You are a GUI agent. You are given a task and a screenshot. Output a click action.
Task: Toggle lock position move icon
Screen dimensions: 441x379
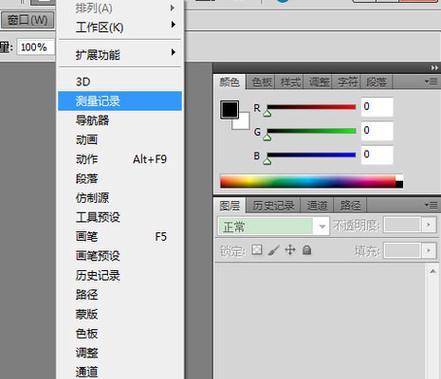coord(290,250)
